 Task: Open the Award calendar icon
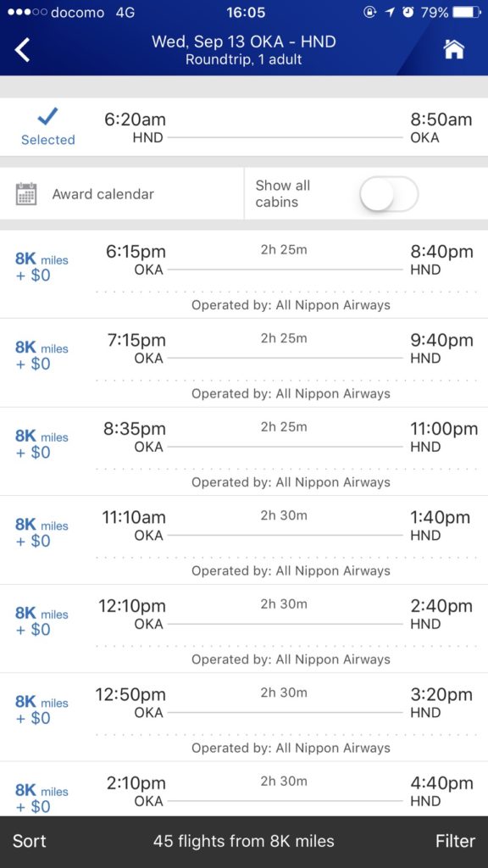tap(26, 194)
